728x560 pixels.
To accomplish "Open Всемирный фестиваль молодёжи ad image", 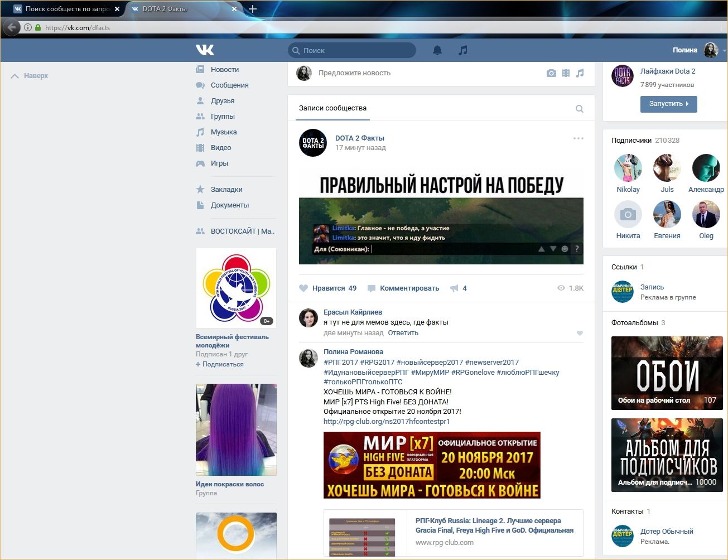I will pyautogui.click(x=236, y=288).
